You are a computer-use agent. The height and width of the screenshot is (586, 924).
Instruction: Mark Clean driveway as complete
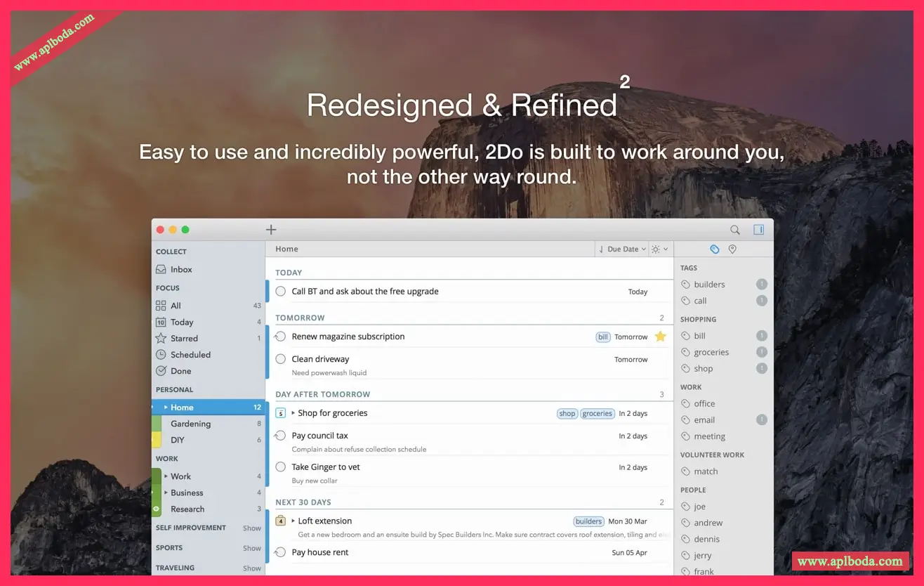pyautogui.click(x=280, y=359)
